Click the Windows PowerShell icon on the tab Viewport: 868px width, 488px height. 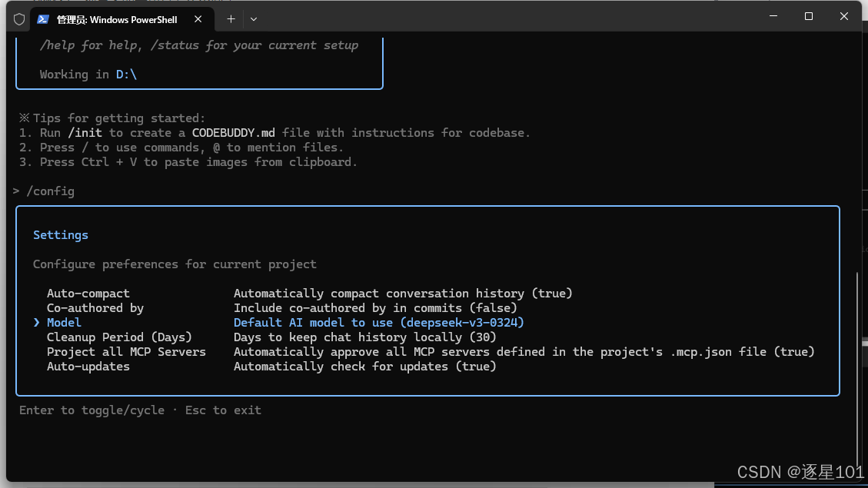tap(42, 19)
